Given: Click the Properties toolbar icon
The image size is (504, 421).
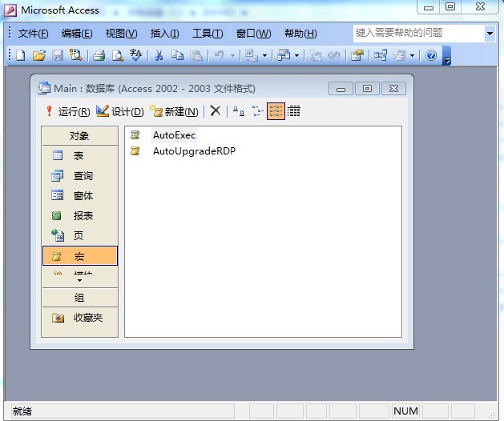Looking at the screenshot, I should (357, 55).
